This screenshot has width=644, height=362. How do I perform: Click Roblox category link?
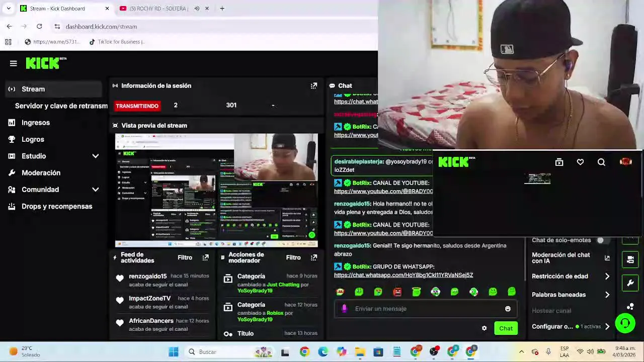tap(275, 313)
